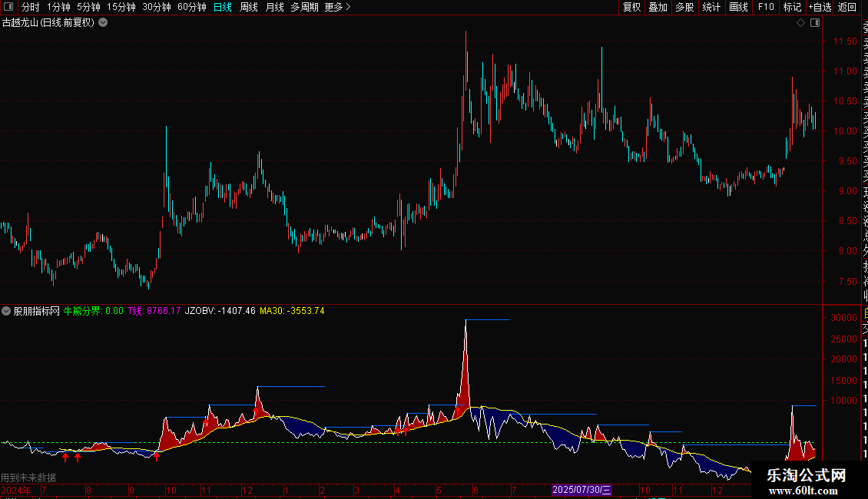The height and width of the screenshot is (499, 868).
Task: Open the 统计 statistics tool
Action: (x=711, y=7)
